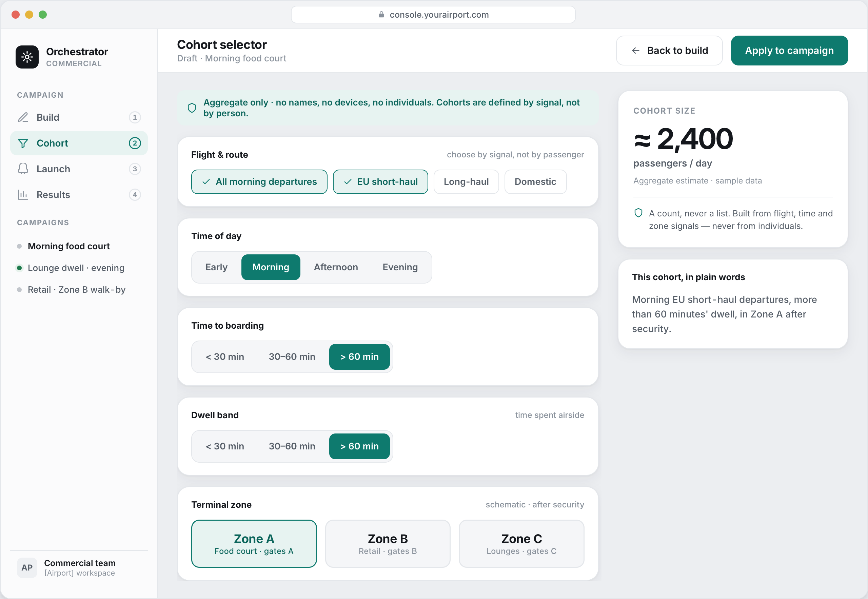Enable the Domestic route chip
The width and height of the screenshot is (868, 599).
535,182
